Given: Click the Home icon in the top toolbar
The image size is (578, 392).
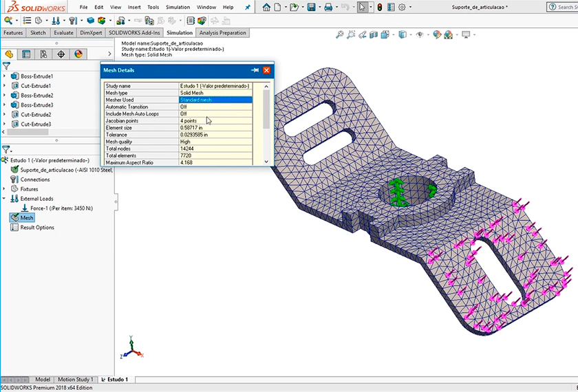Looking at the screenshot, I should (266, 7).
